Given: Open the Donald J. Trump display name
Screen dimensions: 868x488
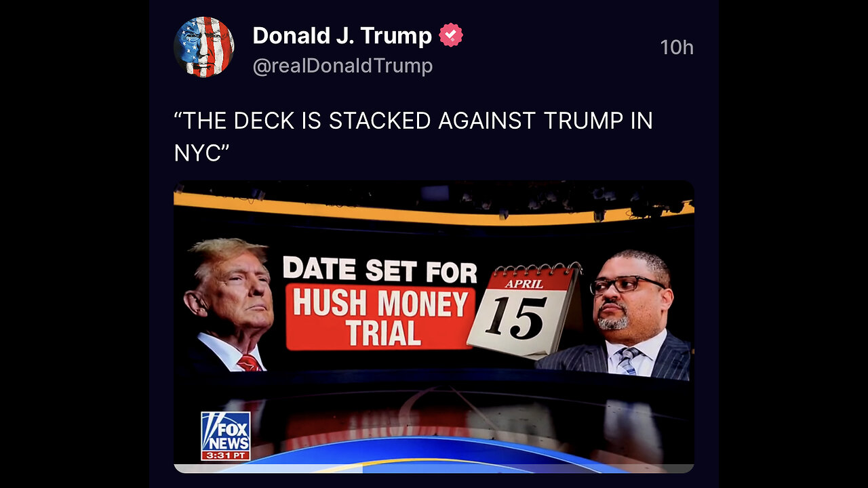Looking at the screenshot, I should click(342, 36).
